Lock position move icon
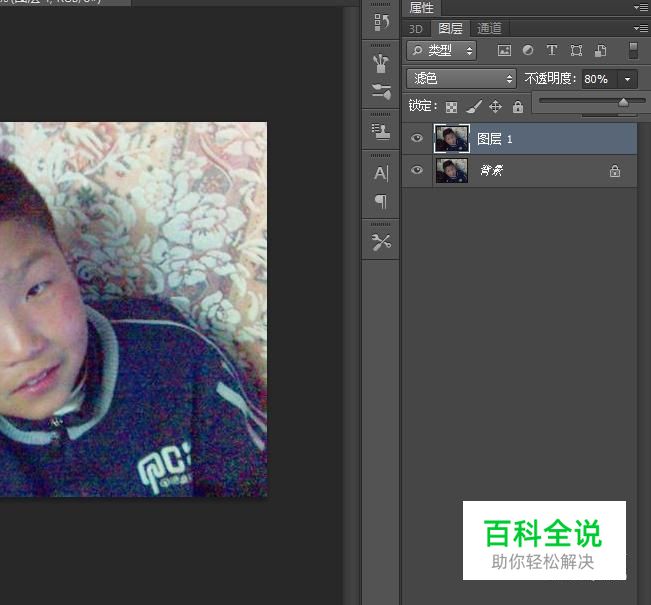This screenshot has width=651, height=605. tap(495, 107)
